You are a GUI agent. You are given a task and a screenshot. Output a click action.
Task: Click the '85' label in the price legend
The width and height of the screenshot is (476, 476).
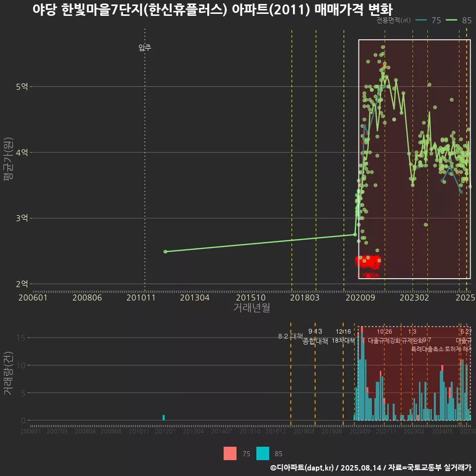point(467,20)
